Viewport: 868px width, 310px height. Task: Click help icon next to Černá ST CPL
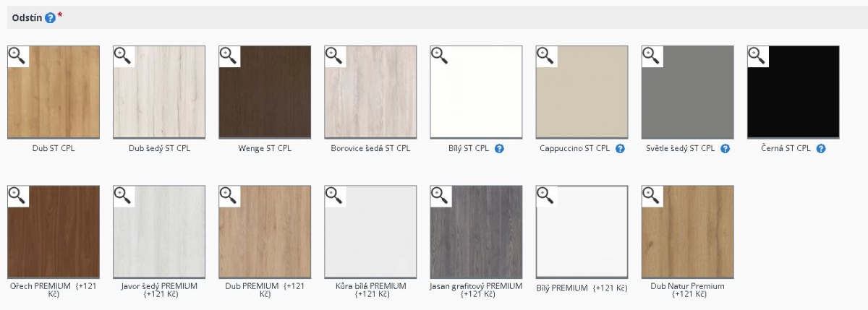coord(820,148)
